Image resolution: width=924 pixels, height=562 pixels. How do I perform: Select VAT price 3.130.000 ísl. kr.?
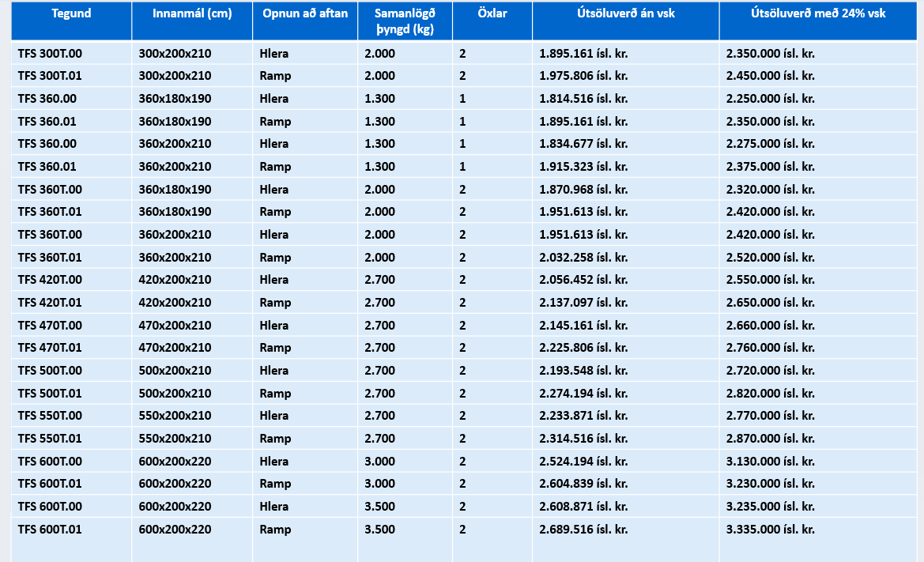point(770,462)
